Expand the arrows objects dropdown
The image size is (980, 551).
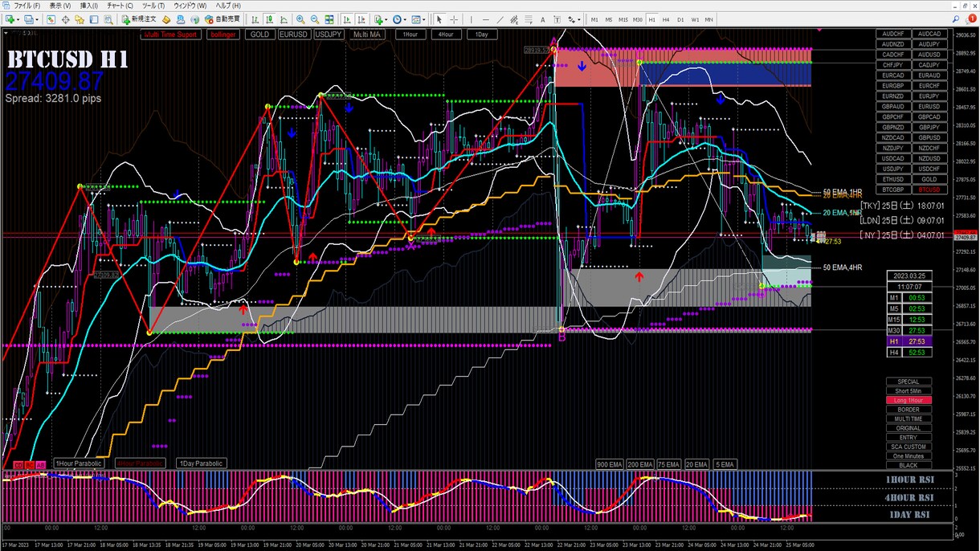coord(579,19)
